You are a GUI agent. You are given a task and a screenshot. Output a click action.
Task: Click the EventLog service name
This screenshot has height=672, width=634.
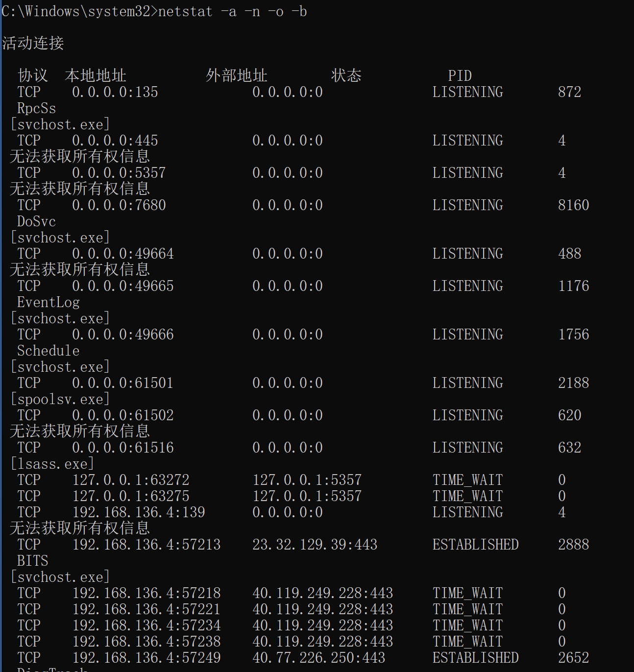48,302
